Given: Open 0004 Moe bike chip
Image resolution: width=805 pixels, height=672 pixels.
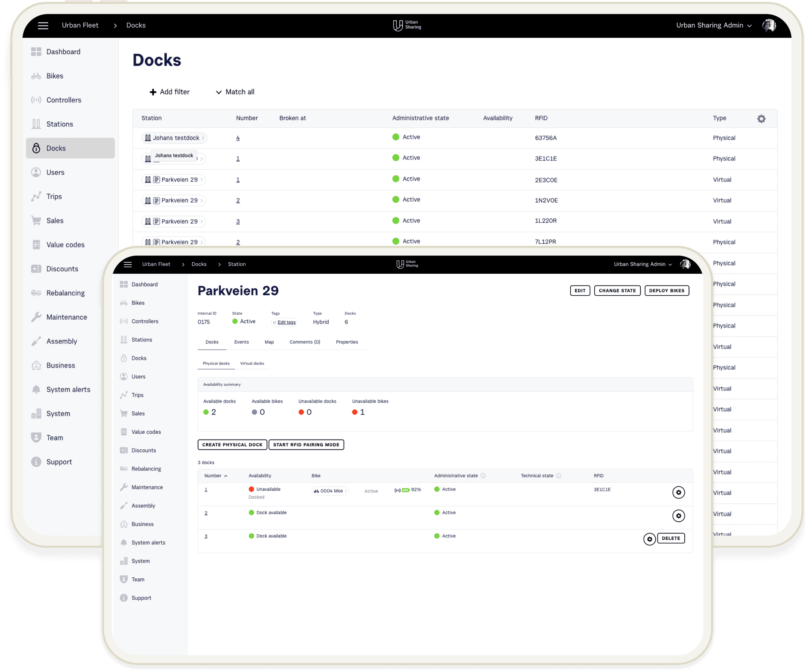Looking at the screenshot, I should (x=330, y=491).
